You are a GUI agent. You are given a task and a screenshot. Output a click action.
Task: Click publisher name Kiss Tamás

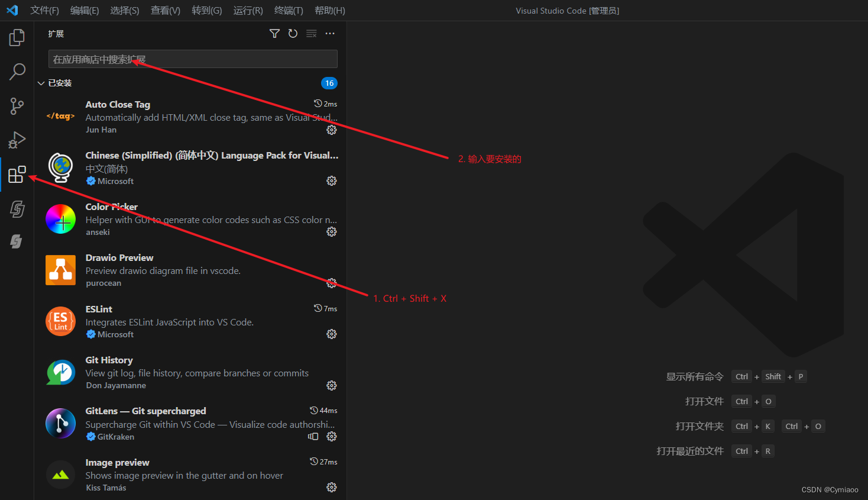coord(106,488)
